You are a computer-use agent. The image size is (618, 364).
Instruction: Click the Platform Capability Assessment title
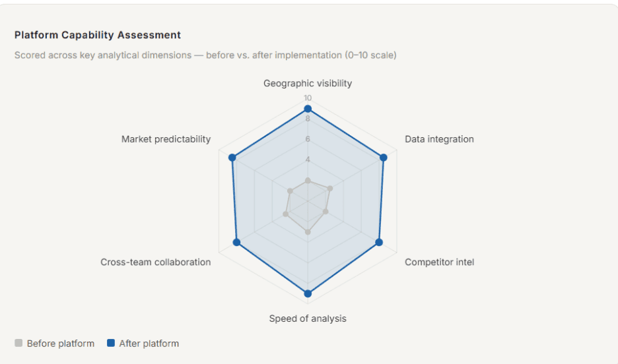pyautogui.click(x=98, y=35)
